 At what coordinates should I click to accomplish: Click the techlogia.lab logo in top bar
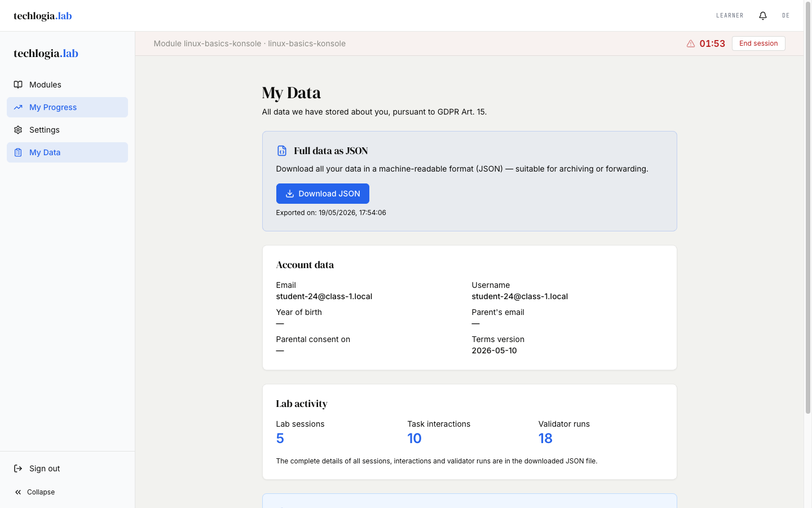coord(43,16)
